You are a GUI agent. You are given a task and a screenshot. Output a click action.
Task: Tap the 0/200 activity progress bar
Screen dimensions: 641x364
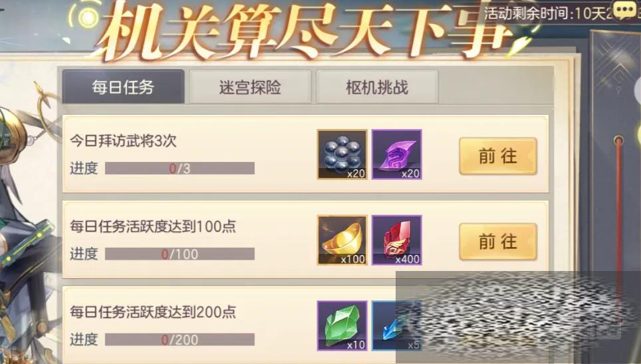point(180,339)
